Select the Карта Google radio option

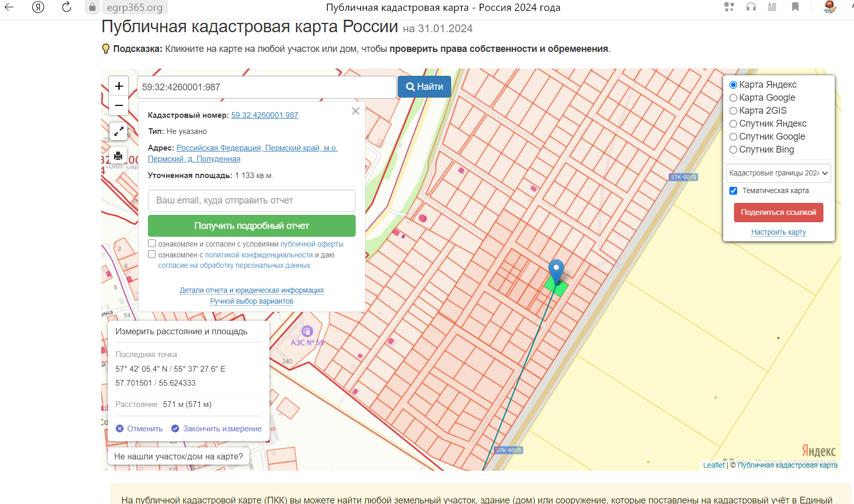pyautogui.click(x=734, y=98)
